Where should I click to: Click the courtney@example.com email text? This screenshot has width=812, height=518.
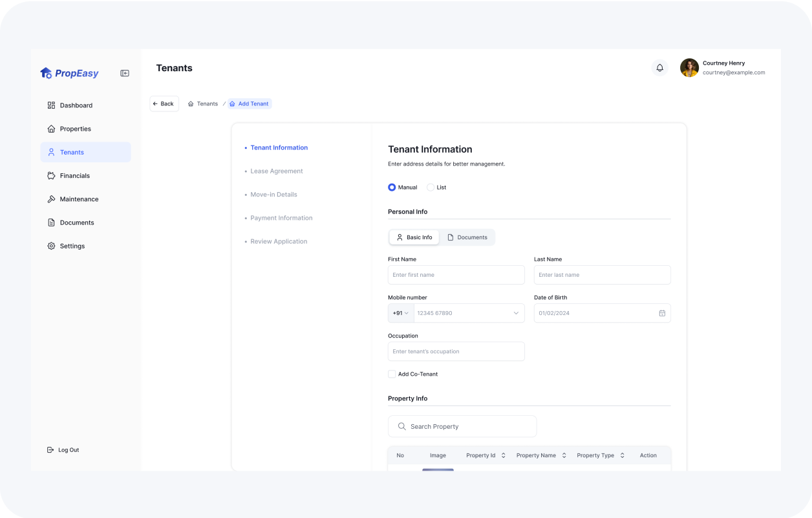734,72
